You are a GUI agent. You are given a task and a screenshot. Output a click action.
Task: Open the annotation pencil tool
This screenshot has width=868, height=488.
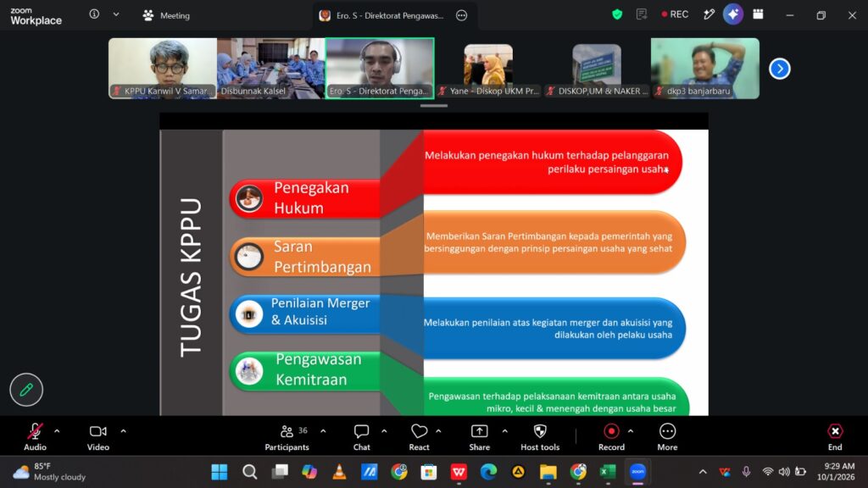click(26, 390)
